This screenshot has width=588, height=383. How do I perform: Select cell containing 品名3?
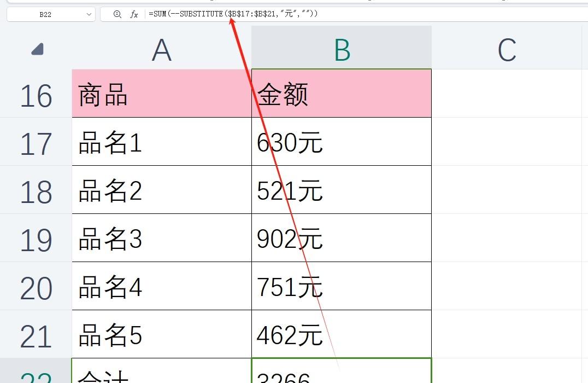[162, 237]
